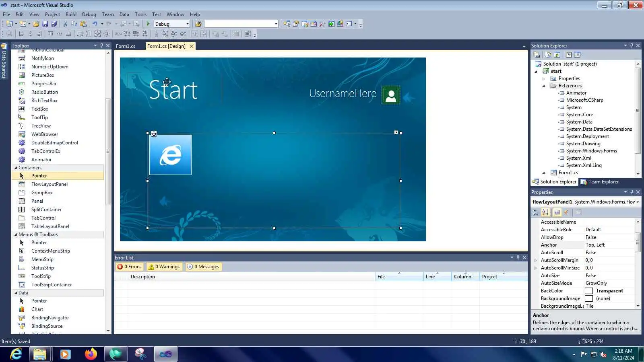Open the Debug configuration dropdown
The image size is (644, 362).
(187, 24)
